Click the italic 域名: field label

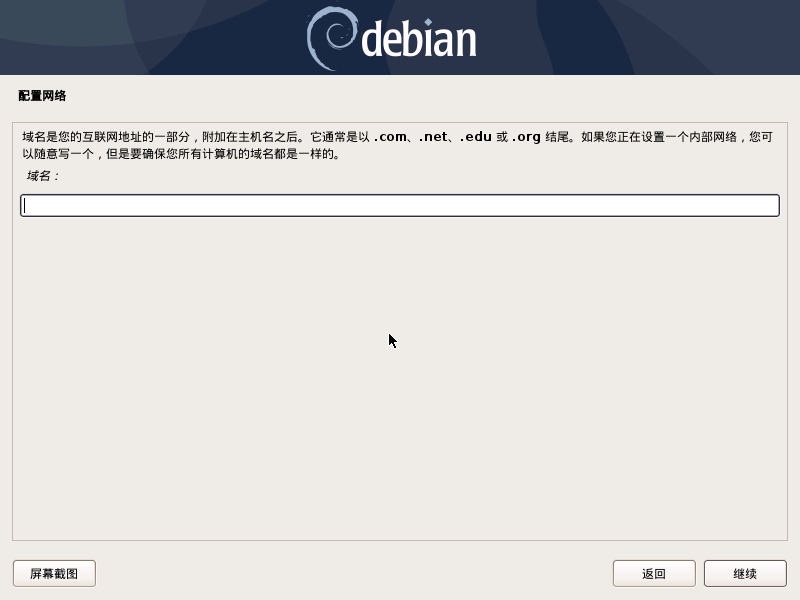point(43,176)
